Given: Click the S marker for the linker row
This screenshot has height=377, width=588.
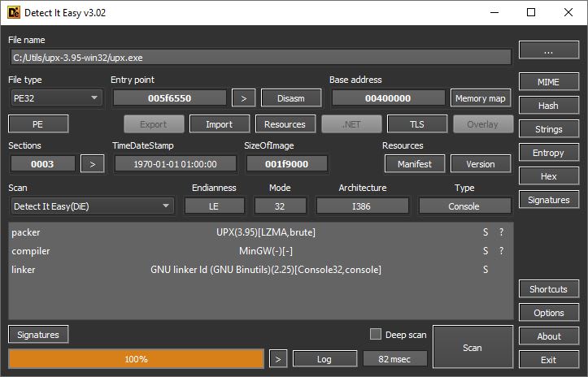Looking at the screenshot, I should coord(486,270).
